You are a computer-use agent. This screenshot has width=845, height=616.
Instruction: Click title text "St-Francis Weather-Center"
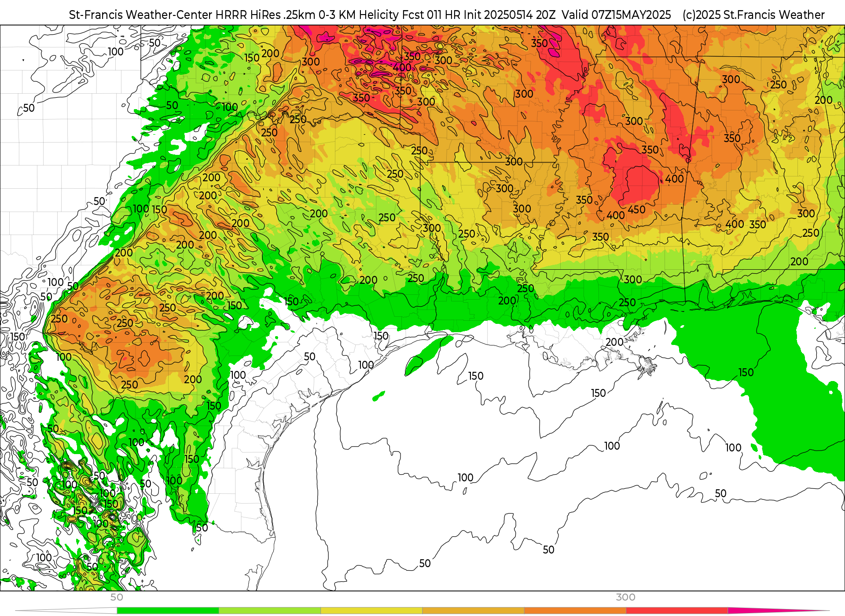coord(141,15)
